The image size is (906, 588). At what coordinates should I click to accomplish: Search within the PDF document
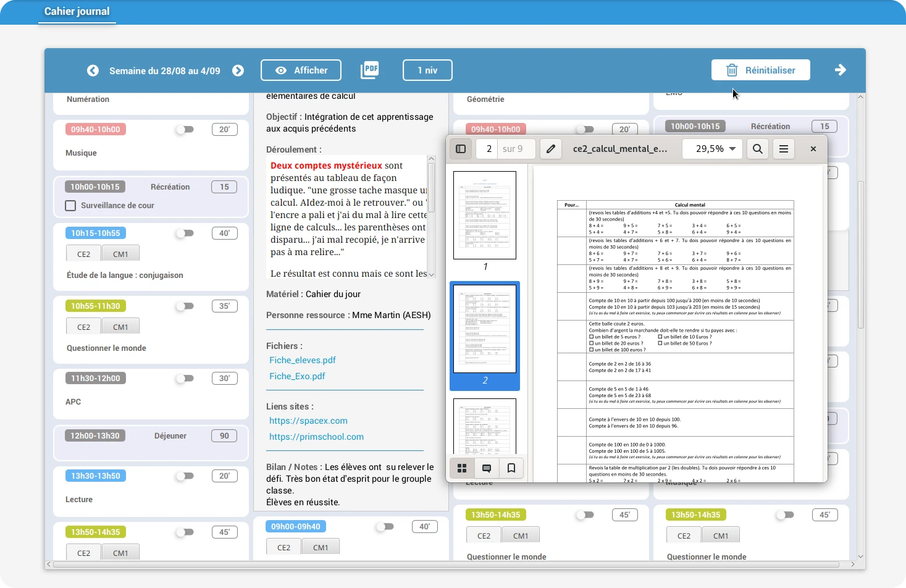pyautogui.click(x=758, y=149)
